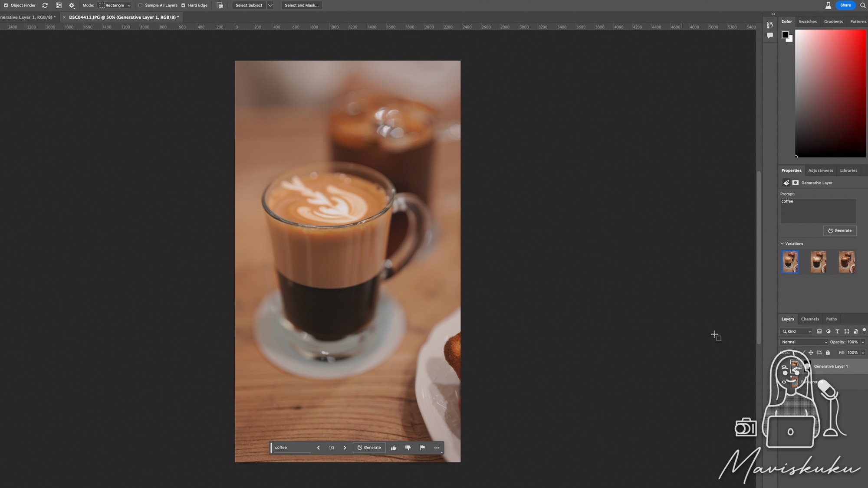Screen dimensions: 868x488
Task: Collapse panels with double-arrow icon
Action: coord(773,14)
